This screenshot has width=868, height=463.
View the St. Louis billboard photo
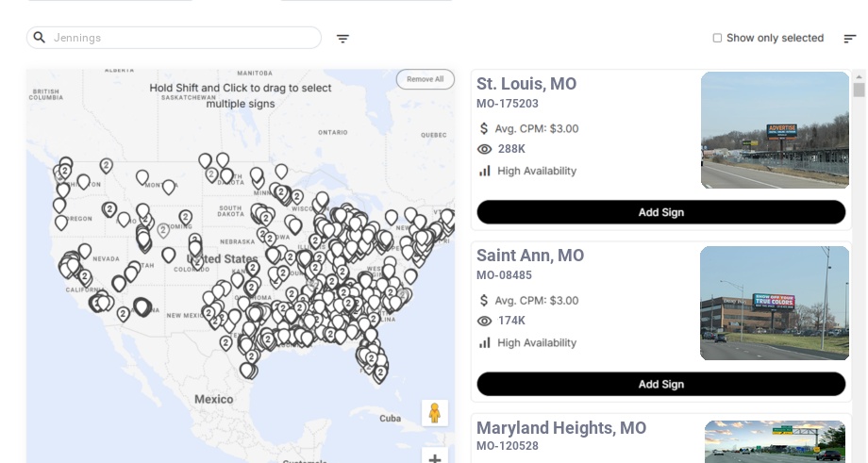point(775,130)
